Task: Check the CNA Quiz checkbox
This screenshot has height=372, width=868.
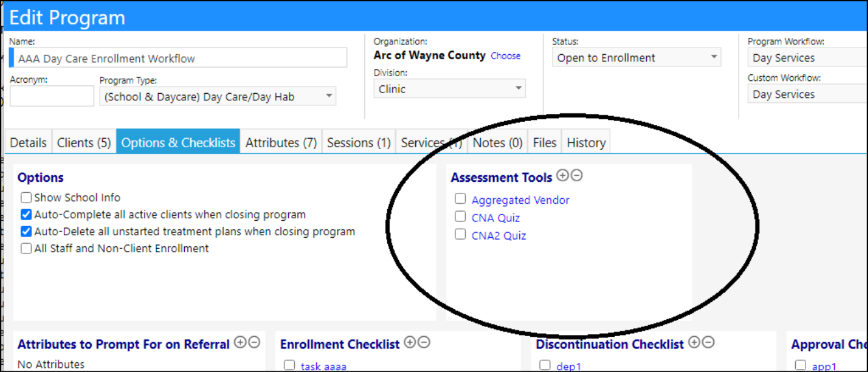Action: click(x=460, y=216)
